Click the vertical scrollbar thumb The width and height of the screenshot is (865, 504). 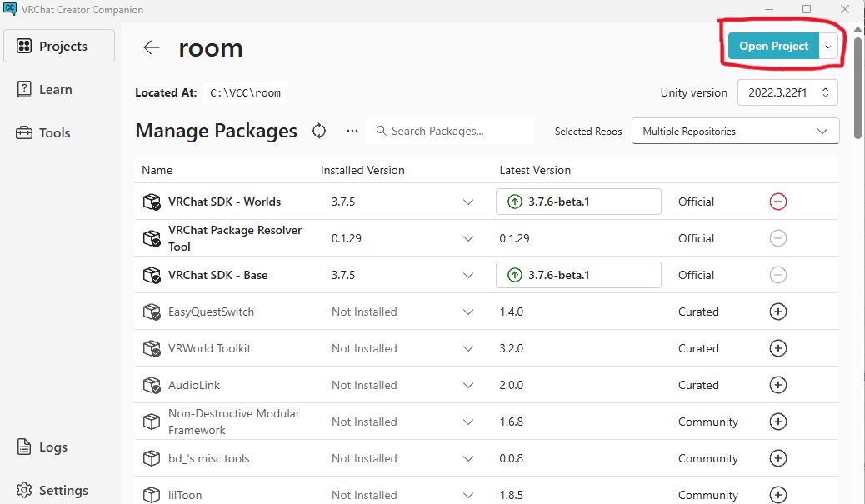coord(857,88)
